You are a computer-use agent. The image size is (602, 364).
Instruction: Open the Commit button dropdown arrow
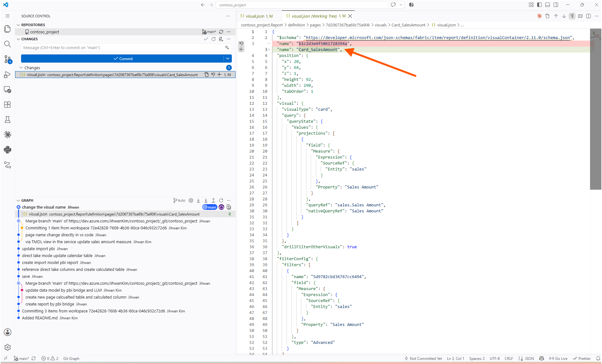[228, 59]
